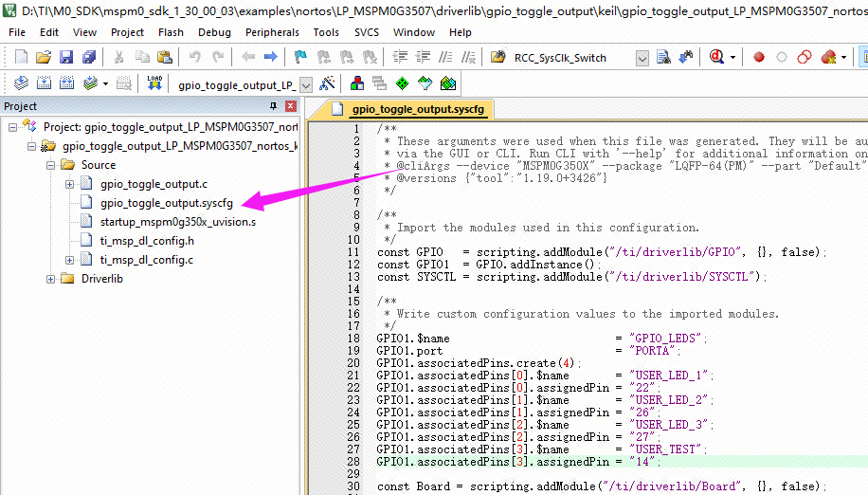Open the Debug menu
The height and width of the screenshot is (495, 868).
click(x=214, y=32)
